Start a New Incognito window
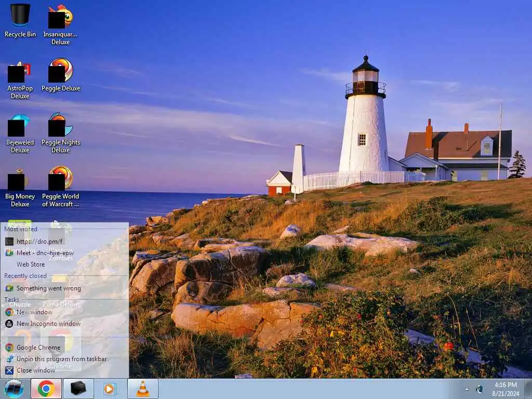 point(64,324)
